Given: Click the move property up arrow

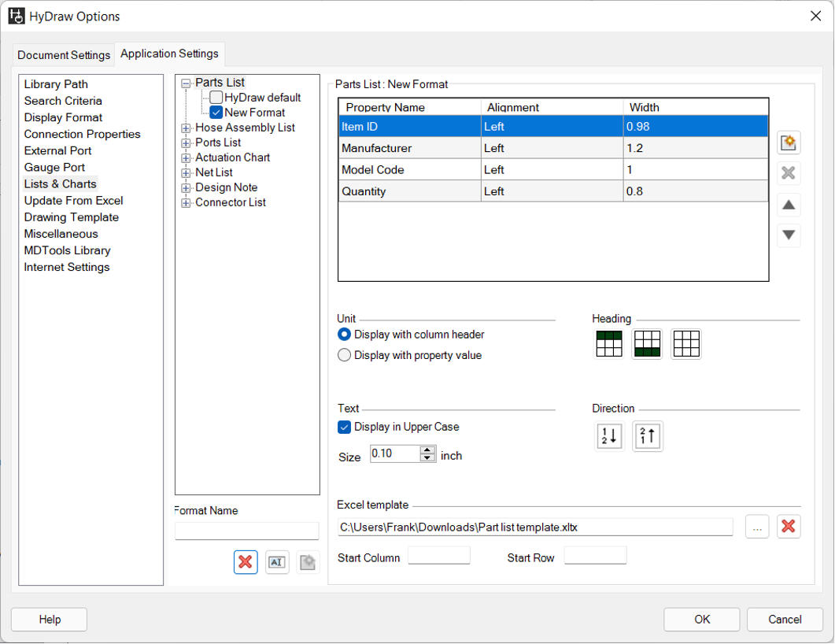Looking at the screenshot, I should click(789, 205).
